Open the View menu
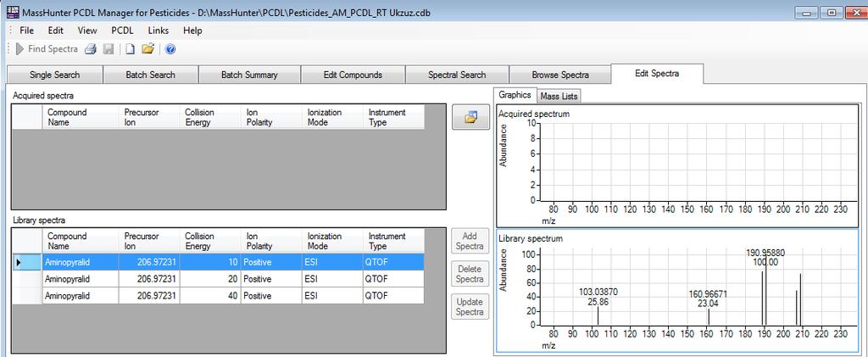868x357 pixels. pyautogui.click(x=87, y=31)
